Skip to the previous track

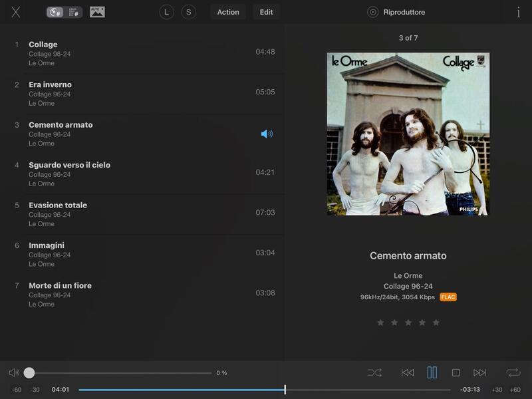(408, 373)
